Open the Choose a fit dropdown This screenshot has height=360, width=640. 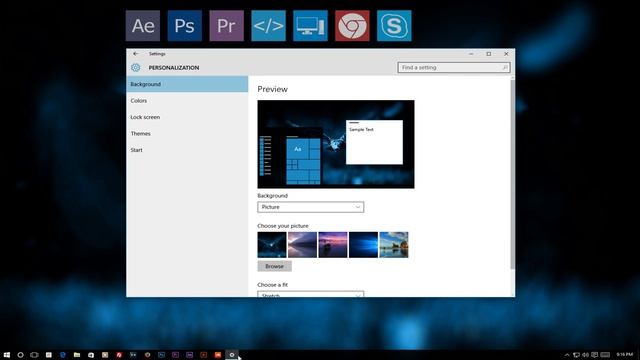pyautogui.click(x=311, y=294)
